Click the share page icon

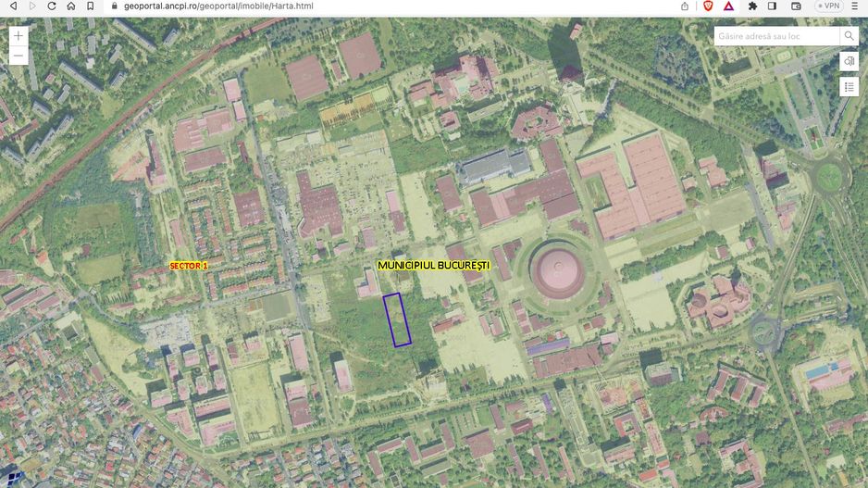tap(685, 6)
